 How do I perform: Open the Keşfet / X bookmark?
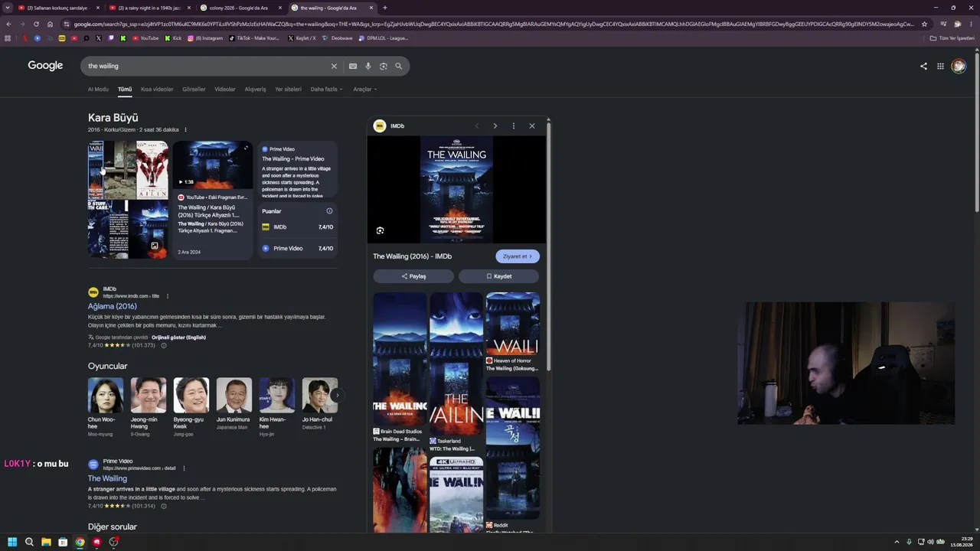pyautogui.click(x=302, y=38)
